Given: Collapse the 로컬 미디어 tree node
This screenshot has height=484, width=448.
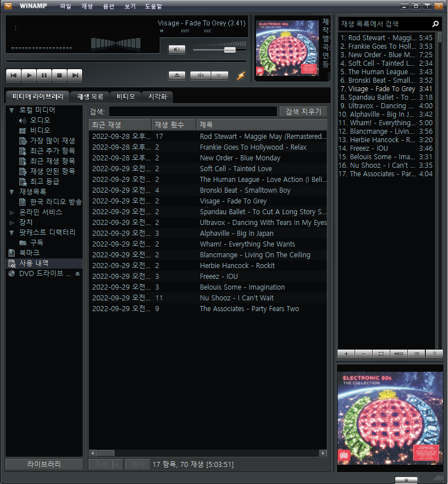Looking at the screenshot, I should (x=12, y=110).
